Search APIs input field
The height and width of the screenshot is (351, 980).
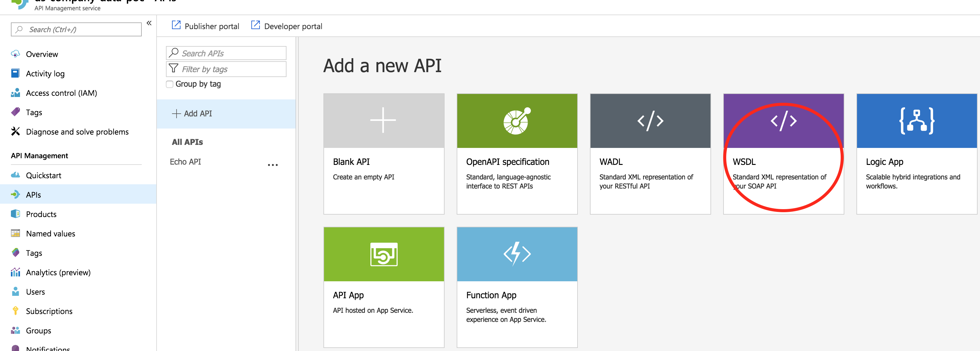click(x=226, y=53)
